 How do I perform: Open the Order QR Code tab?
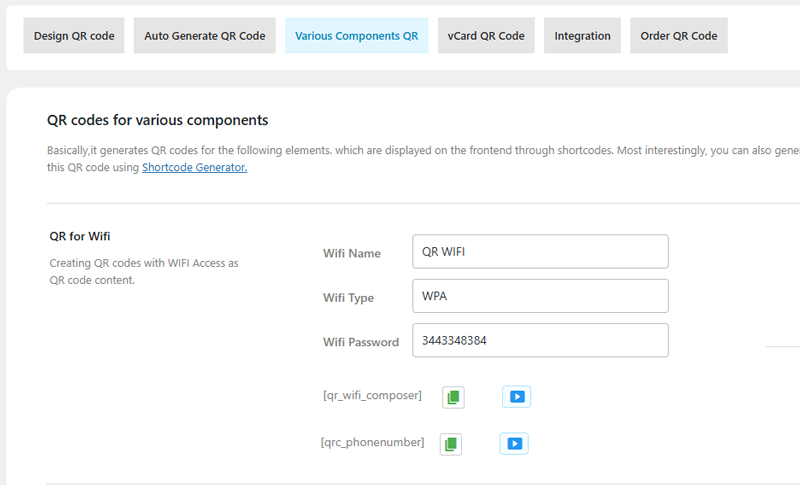pos(678,35)
